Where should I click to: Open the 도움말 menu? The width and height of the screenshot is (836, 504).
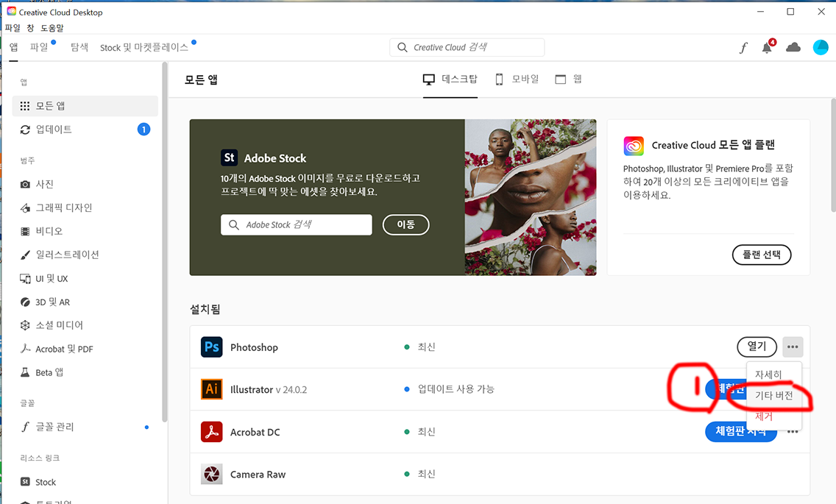[x=52, y=28]
